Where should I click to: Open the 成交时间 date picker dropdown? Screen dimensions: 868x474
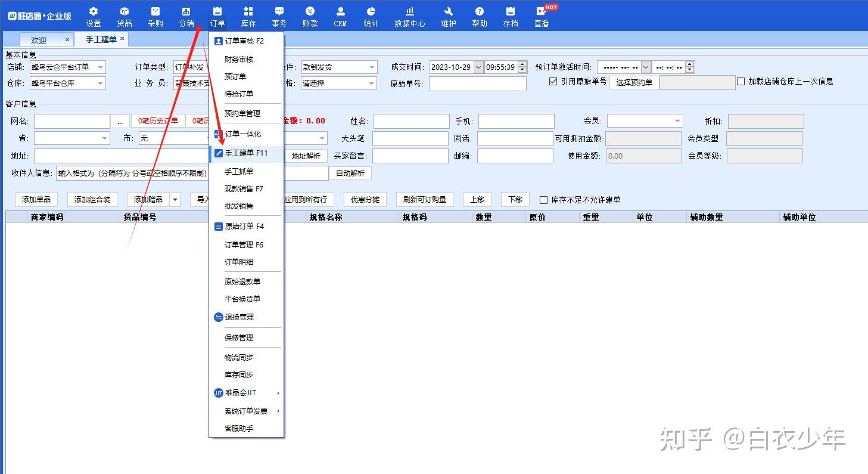(x=478, y=67)
